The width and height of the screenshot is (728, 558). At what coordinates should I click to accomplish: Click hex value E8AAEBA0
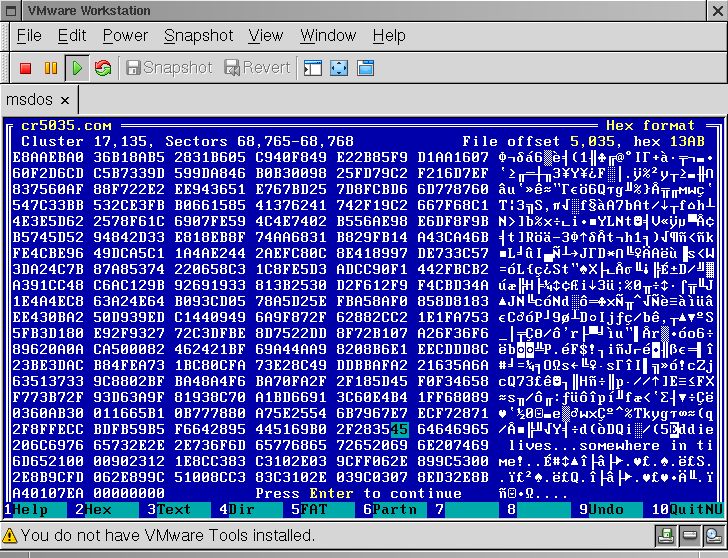pyautogui.click(x=48, y=157)
